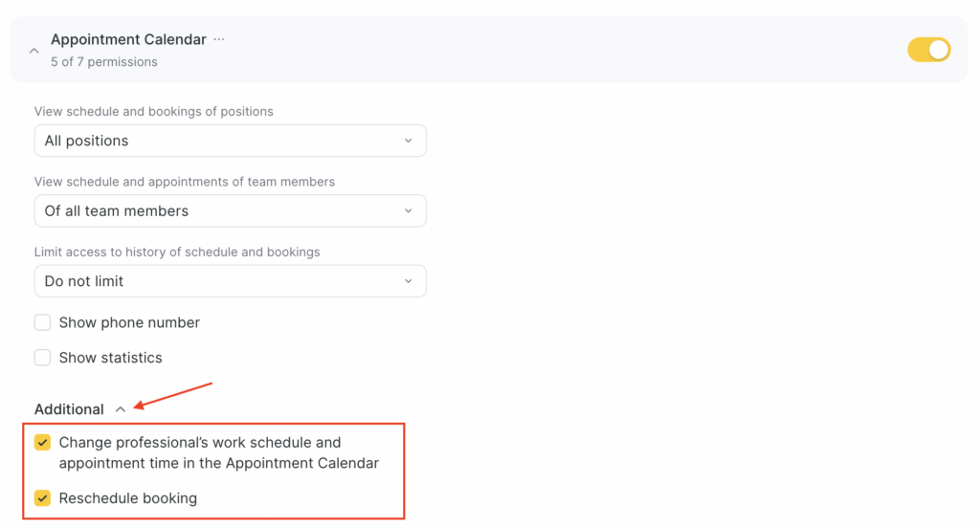
Task: Open the ellipsis menu beside Appointment Calendar
Action: 219,39
